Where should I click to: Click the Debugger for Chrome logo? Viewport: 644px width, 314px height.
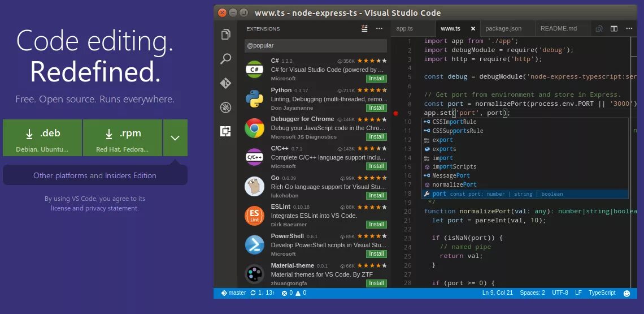(x=254, y=128)
